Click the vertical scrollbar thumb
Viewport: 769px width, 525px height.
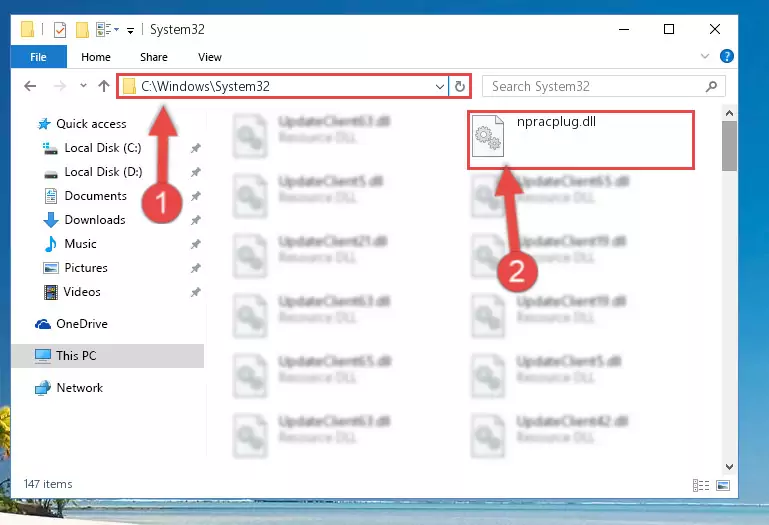pyautogui.click(x=729, y=146)
